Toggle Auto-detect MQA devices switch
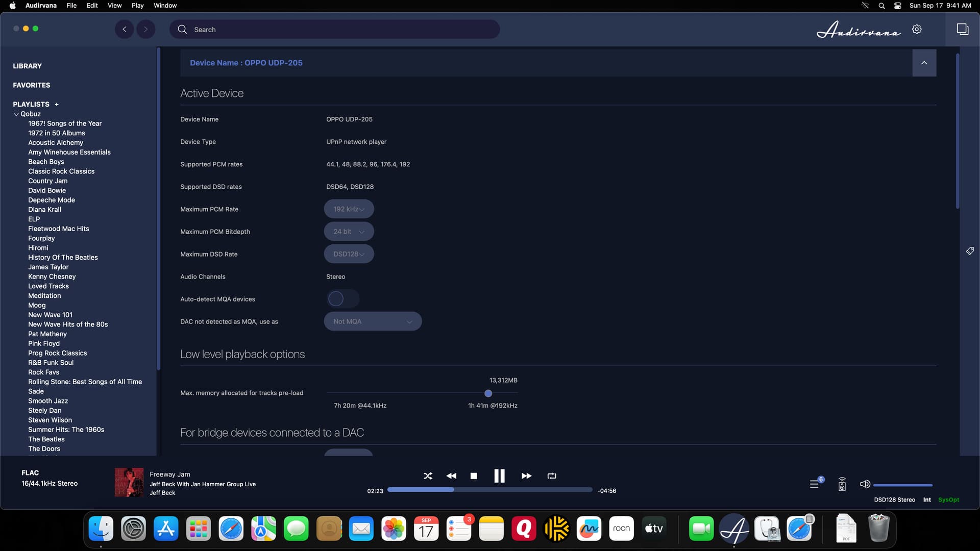This screenshot has width=980, height=551. [342, 299]
